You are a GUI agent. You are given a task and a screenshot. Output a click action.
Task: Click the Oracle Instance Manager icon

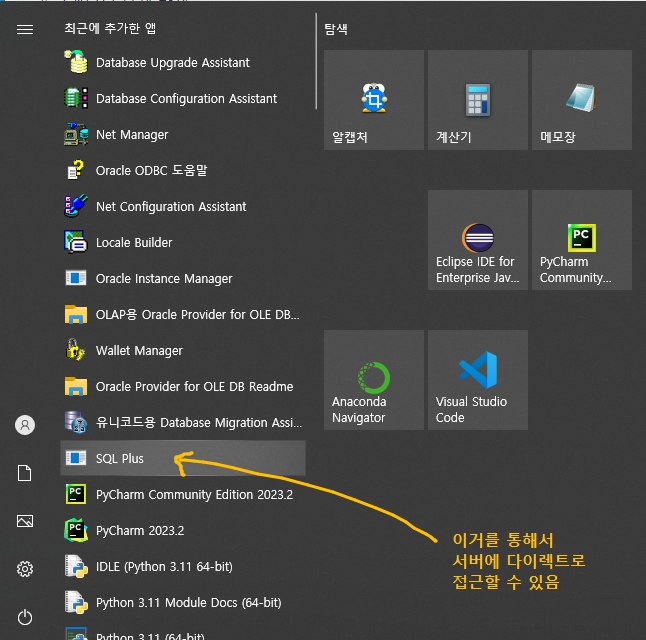click(76, 278)
